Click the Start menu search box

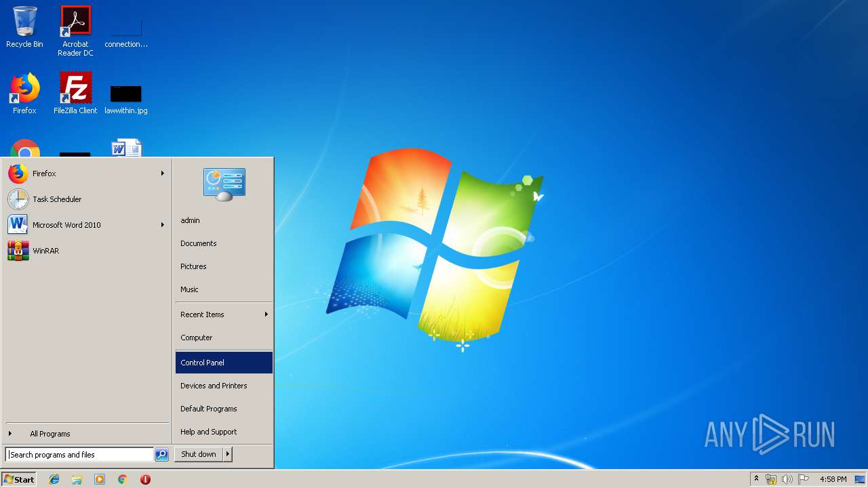click(x=79, y=455)
